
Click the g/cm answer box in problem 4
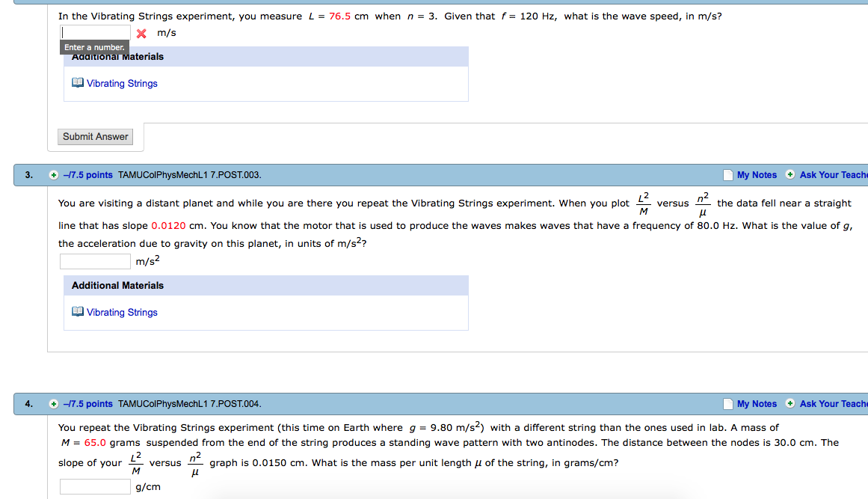pyautogui.click(x=95, y=486)
